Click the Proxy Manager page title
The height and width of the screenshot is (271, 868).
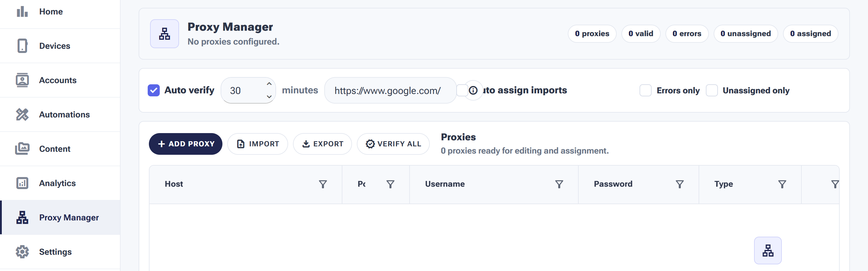[x=230, y=27]
